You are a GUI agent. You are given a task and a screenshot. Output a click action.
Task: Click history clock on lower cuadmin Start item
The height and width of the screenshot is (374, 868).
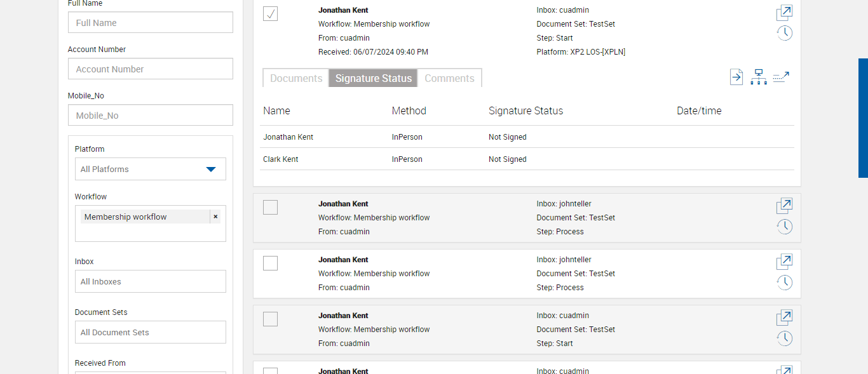(785, 338)
